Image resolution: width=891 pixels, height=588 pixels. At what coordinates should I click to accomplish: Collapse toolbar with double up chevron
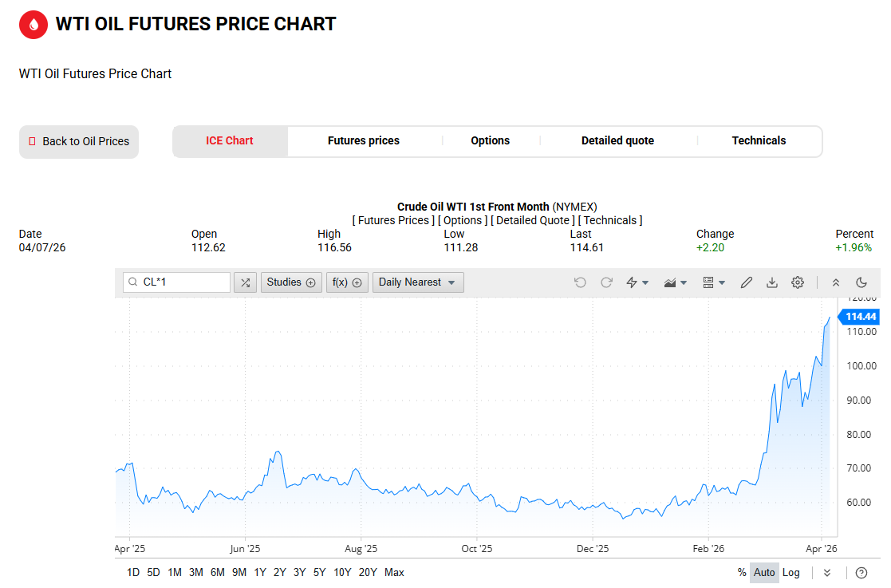[836, 282]
